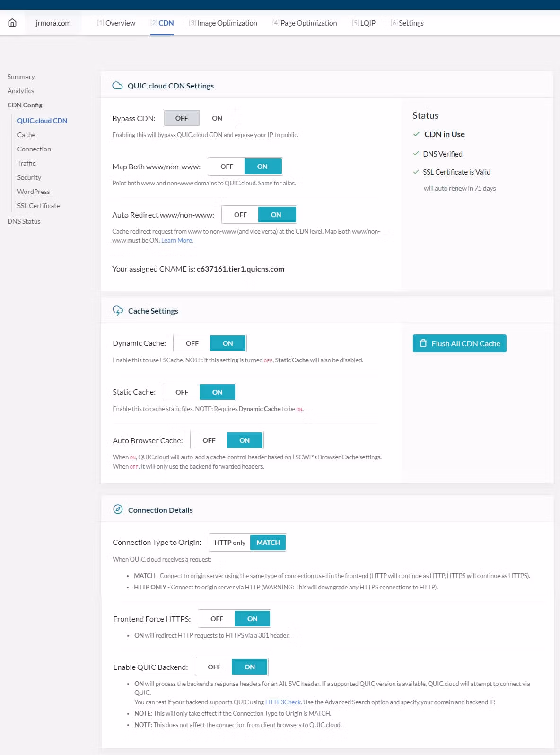Open the LQIP tab

point(364,23)
